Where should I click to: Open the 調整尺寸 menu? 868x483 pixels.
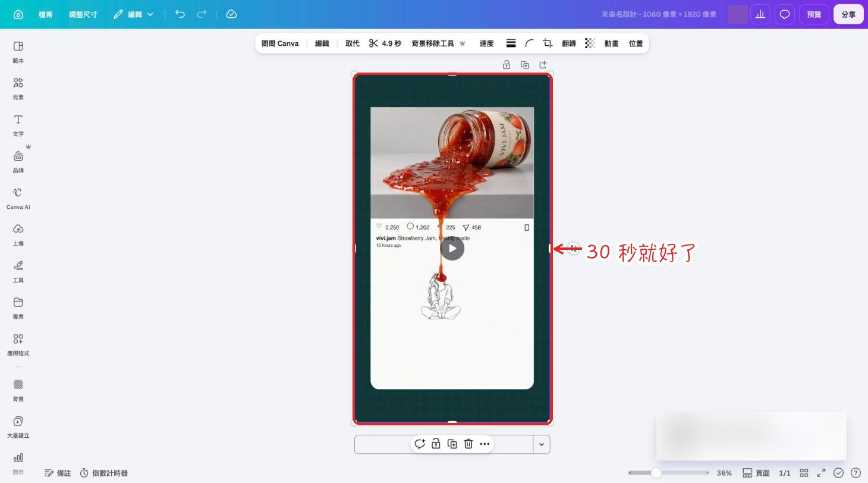(x=83, y=14)
